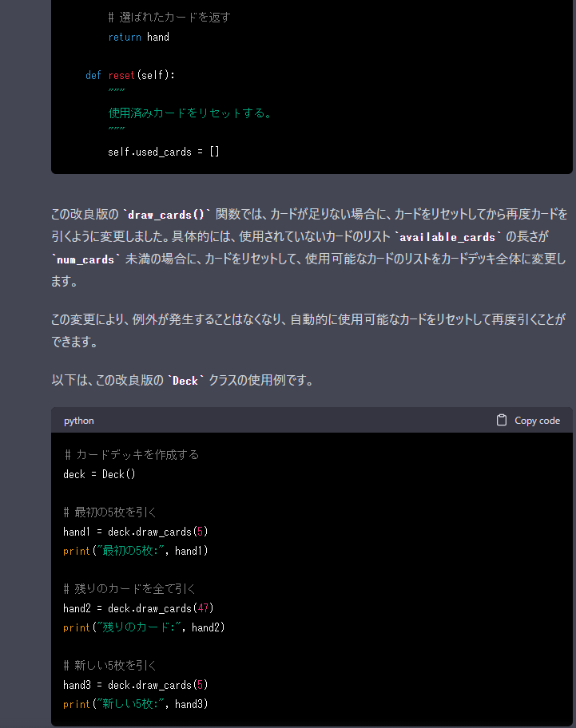Click the line hand3 = deck.draw_cards(5)

pyautogui.click(x=136, y=685)
